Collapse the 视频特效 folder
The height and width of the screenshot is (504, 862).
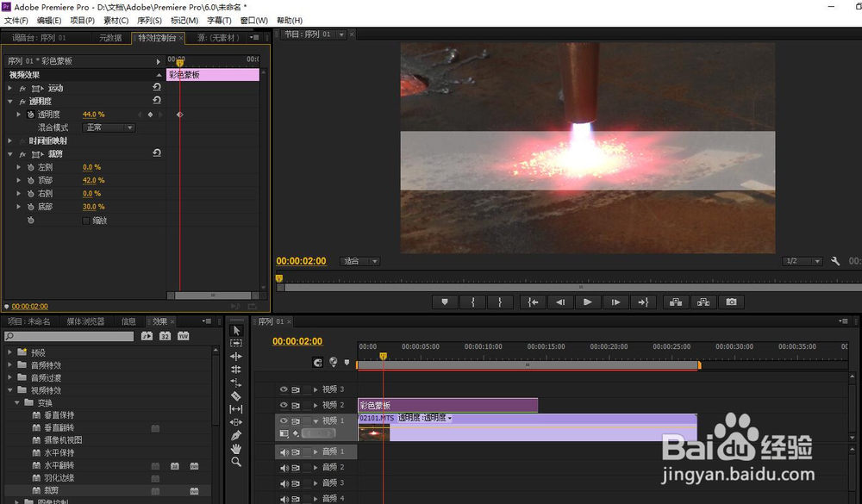click(x=9, y=390)
